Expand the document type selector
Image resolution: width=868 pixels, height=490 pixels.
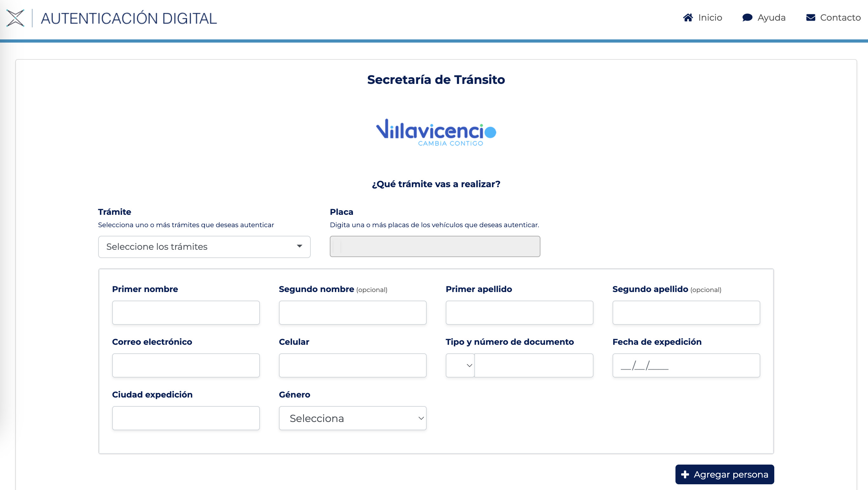tap(460, 365)
